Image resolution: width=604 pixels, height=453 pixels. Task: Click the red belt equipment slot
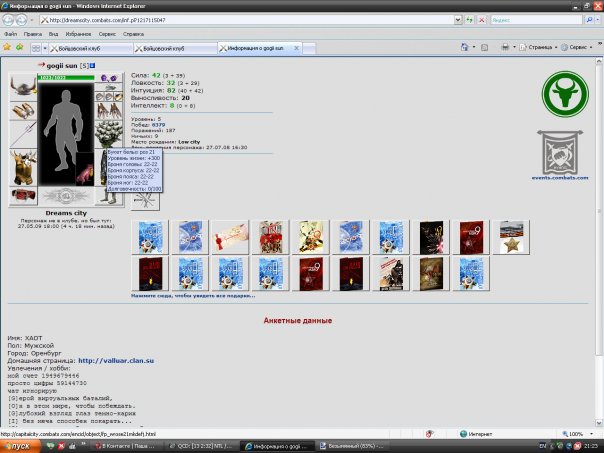pos(23,196)
